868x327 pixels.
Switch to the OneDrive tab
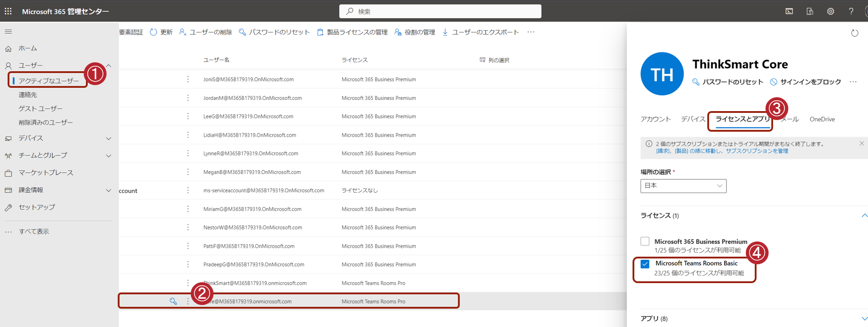(822, 119)
